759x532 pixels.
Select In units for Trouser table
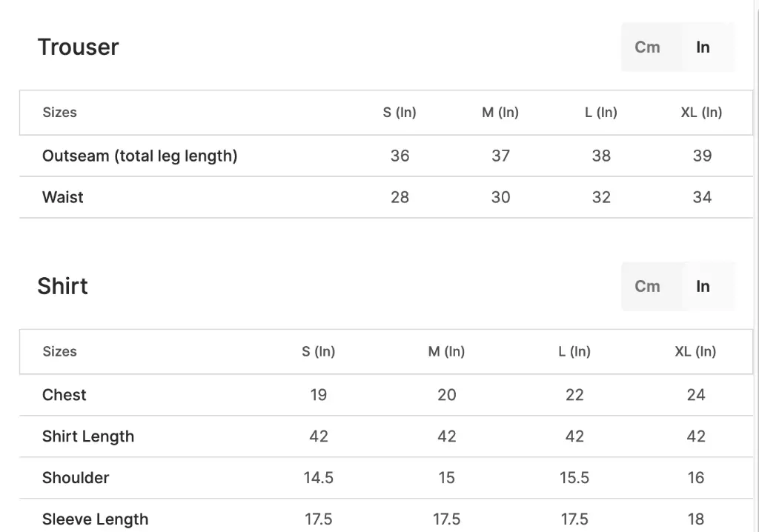point(703,47)
